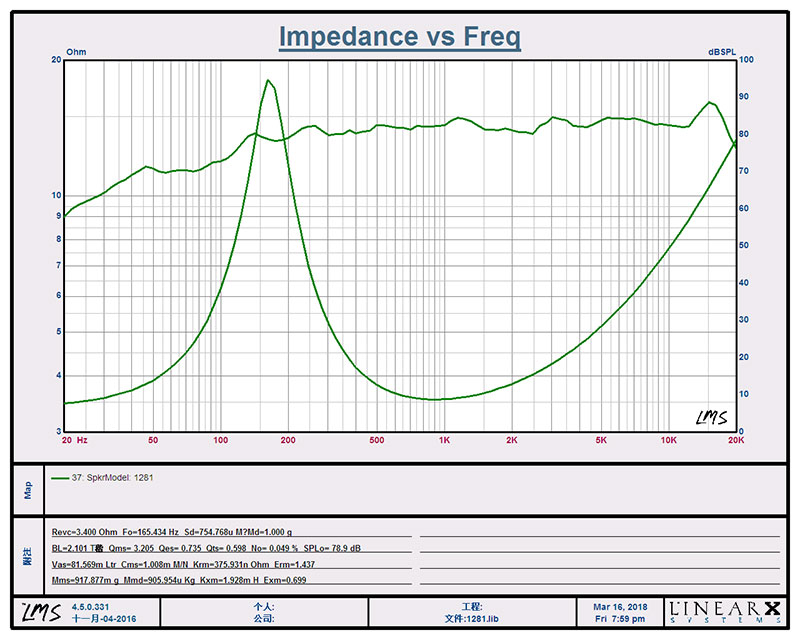Screen dimensions: 800x640
Task: Click the file name 1281.lib field
Action: (470, 618)
